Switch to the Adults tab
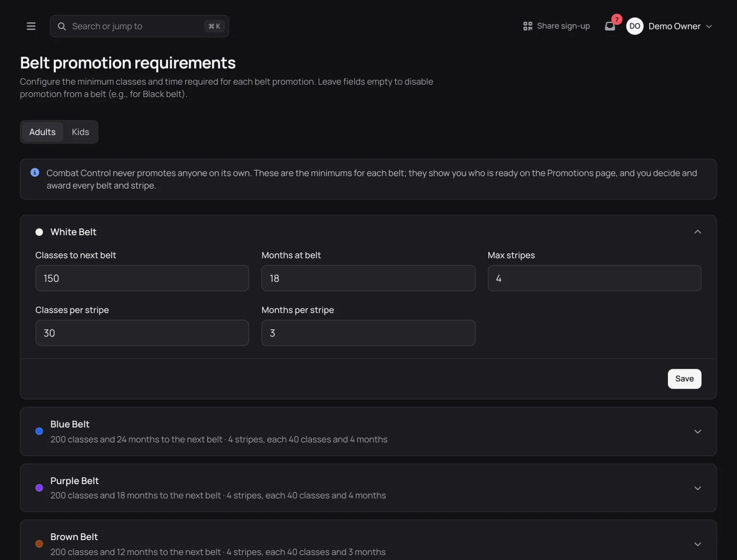Image resolution: width=737 pixels, height=560 pixels. pyautogui.click(x=42, y=132)
